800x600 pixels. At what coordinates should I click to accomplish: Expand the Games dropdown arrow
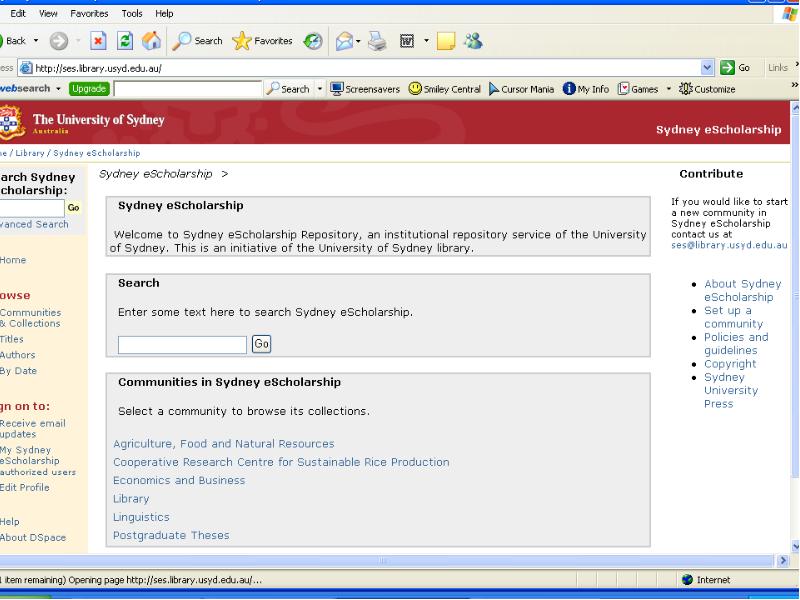pyautogui.click(x=668, y=89)
